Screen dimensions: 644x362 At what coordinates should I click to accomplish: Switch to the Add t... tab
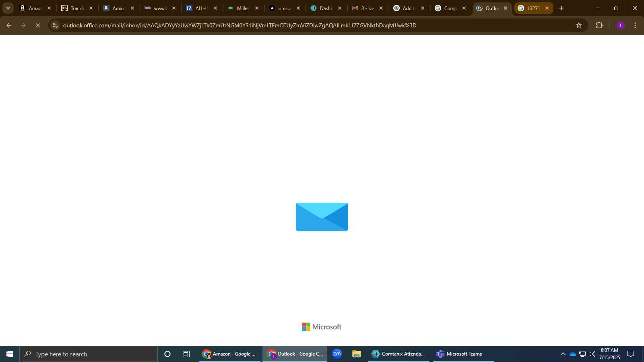point(408,8)
